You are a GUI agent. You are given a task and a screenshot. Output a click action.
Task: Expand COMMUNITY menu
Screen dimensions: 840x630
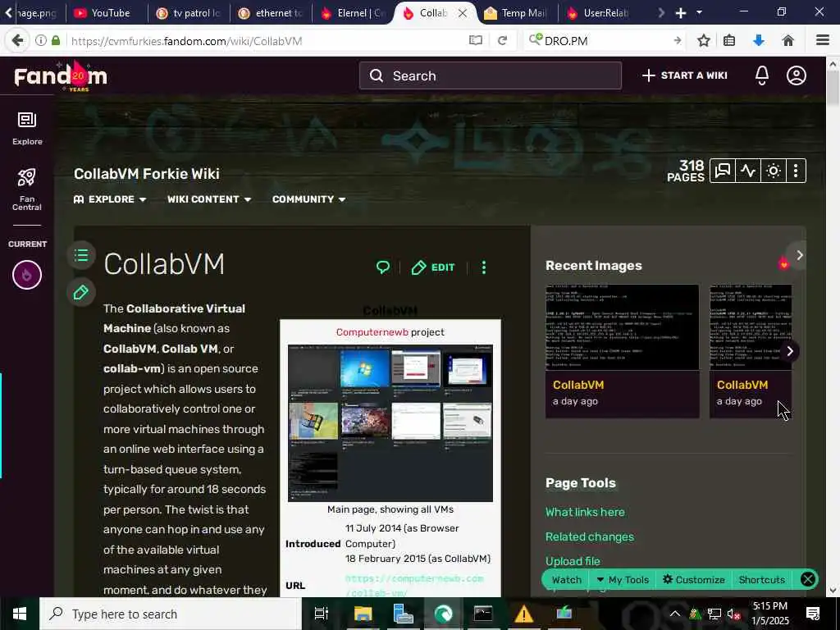point(308,199)
